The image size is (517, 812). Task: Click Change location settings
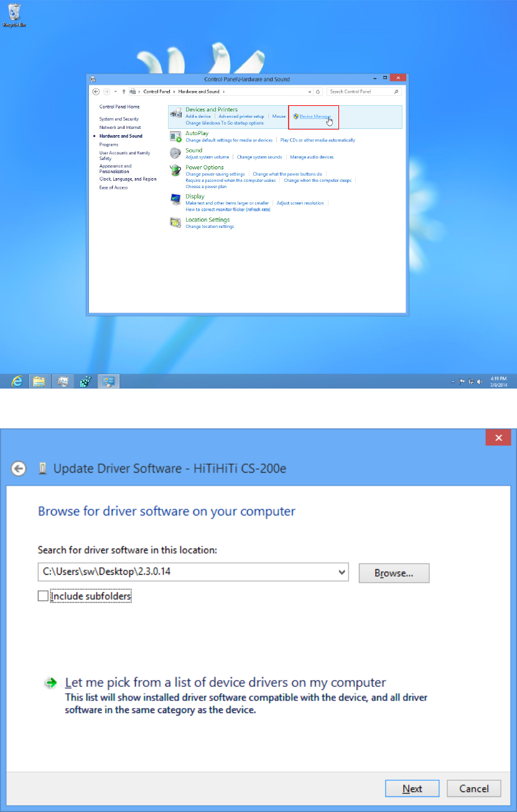tap(210, 226)
